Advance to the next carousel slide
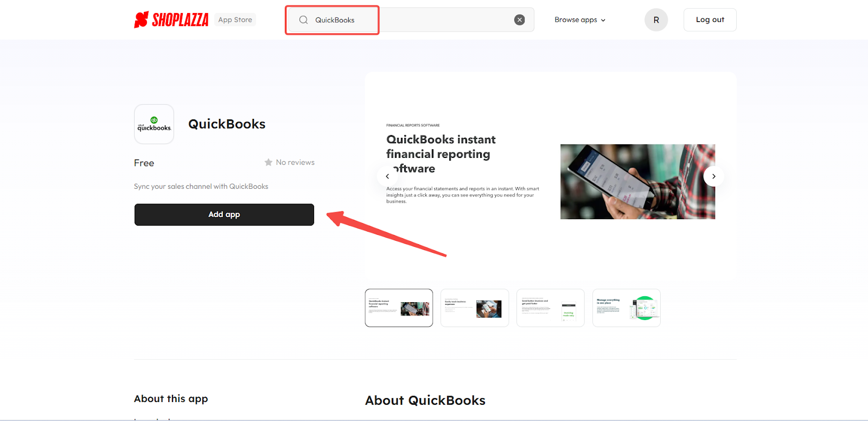The height and width of the screenshot is (421, 868). 714,176
